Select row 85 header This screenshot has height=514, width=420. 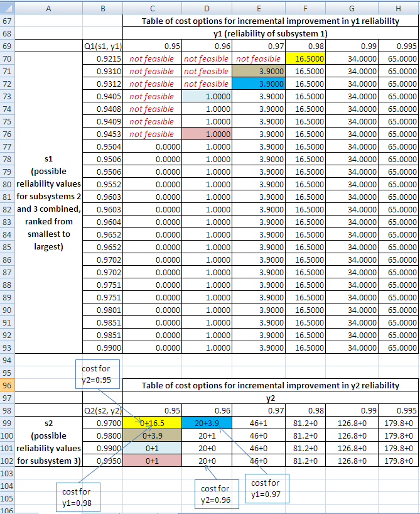coord(7,247)
